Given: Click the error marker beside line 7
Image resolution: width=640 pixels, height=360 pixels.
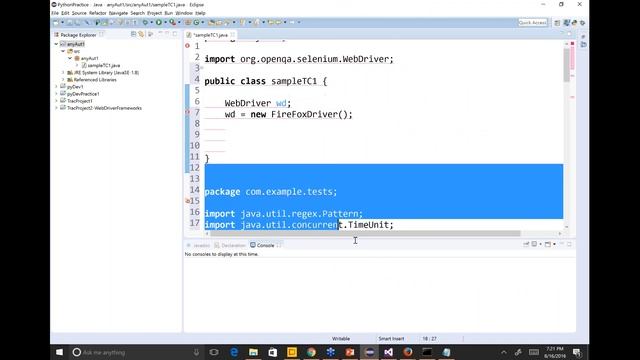Looking at the screenshot, I should (187, 112).
